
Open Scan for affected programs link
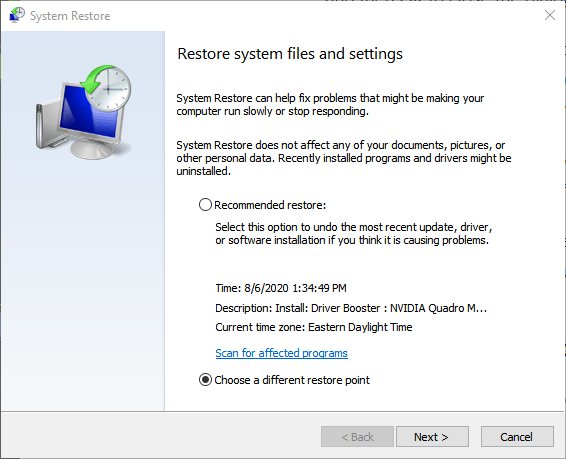pyautogui.click(x=281, y=353)
